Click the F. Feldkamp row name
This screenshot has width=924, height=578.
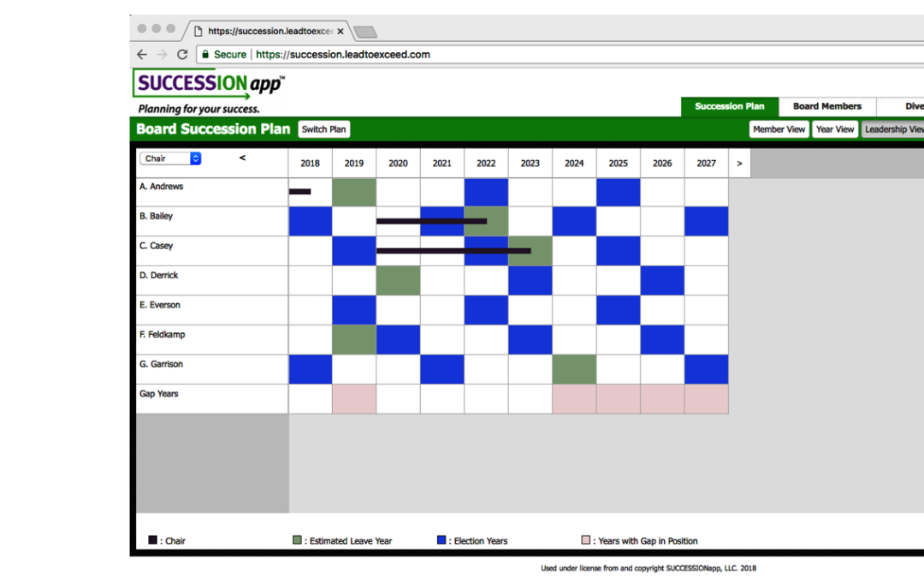(162, 335)
